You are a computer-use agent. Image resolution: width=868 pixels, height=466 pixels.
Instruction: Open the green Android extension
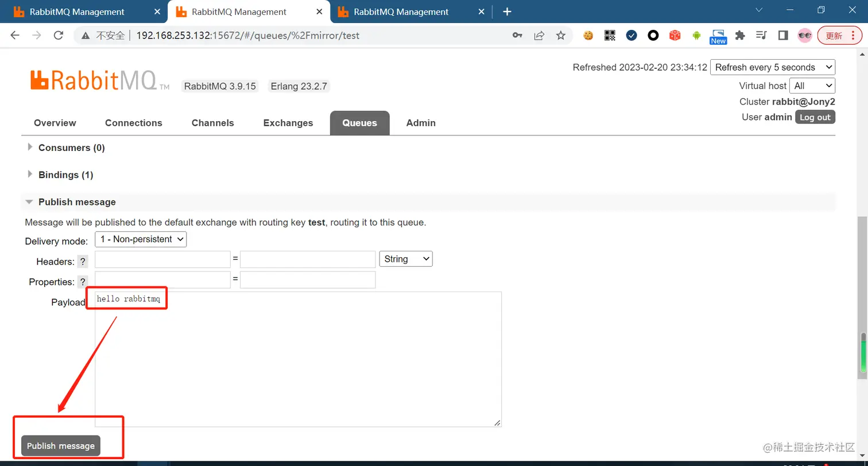696,36
